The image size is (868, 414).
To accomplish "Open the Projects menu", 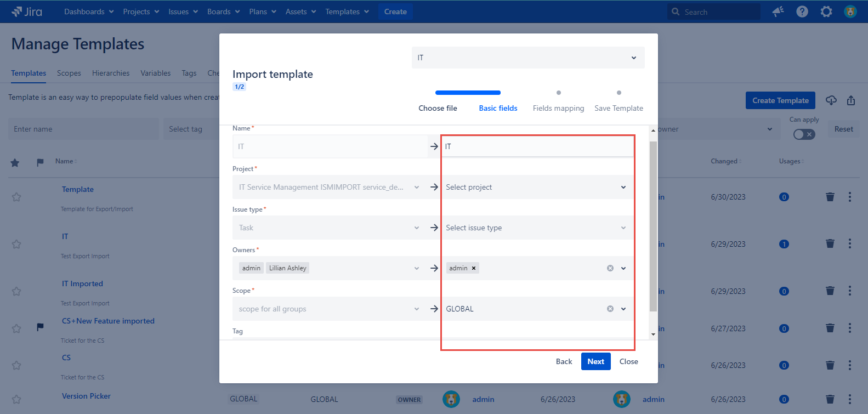I will pyautogui.click(x=141, y=12).
